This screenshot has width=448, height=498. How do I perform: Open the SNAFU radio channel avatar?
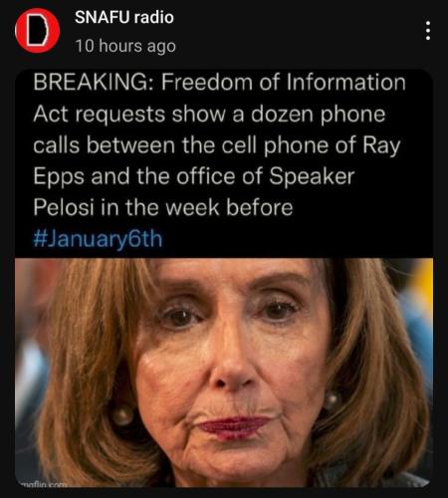click(x=38, y=31)
